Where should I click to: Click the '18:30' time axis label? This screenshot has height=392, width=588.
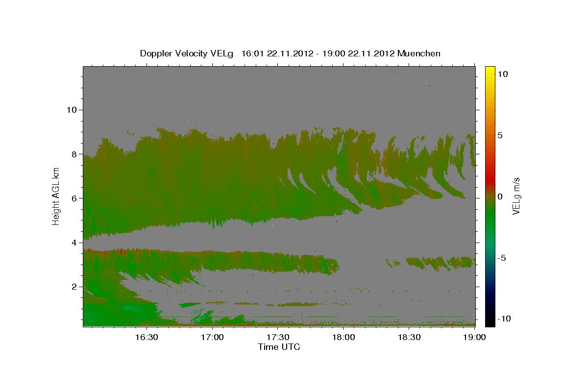point(409,337)
